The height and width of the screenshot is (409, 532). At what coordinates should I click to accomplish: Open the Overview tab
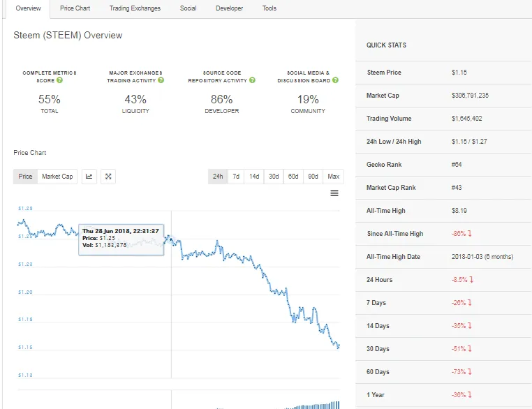tap(28, 8)
